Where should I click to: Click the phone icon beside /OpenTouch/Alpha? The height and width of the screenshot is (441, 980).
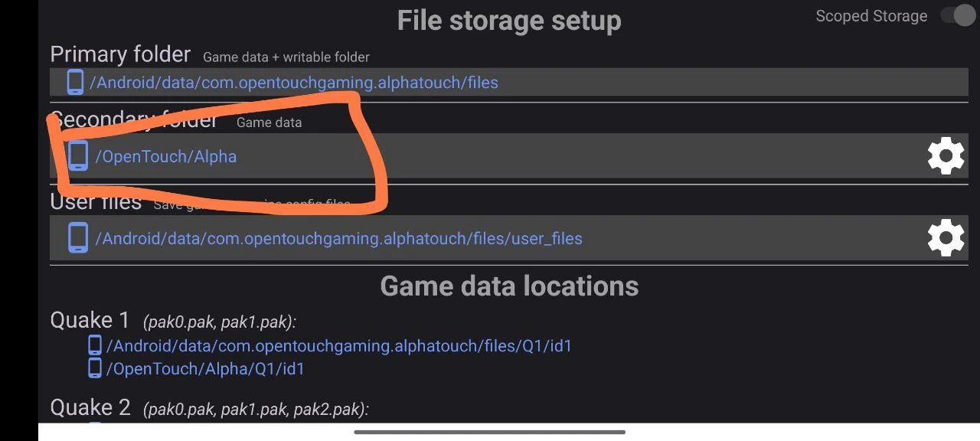(77, 156)
